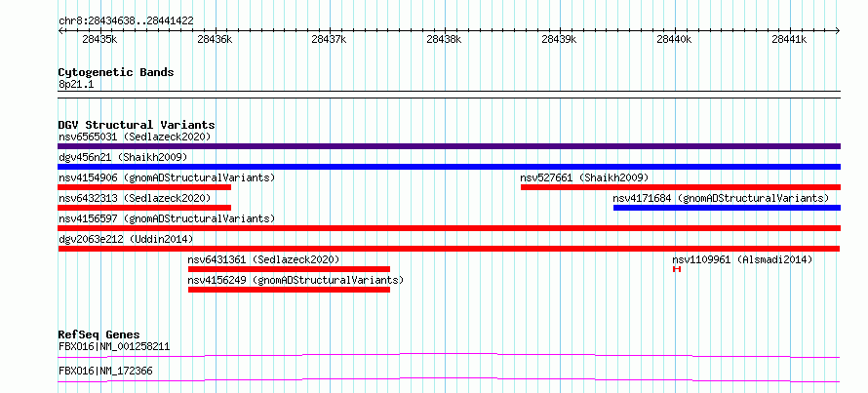Click the nsv6431361 (Sedlazeck2020) red bar
Viewport: 868px width, 393px height.
tap(289, 269)
